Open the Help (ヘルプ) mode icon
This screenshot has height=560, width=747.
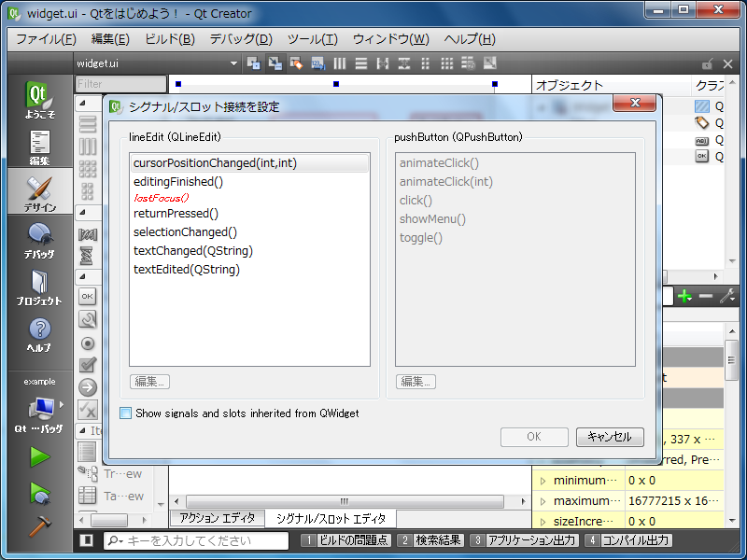[x=39, y=334]
